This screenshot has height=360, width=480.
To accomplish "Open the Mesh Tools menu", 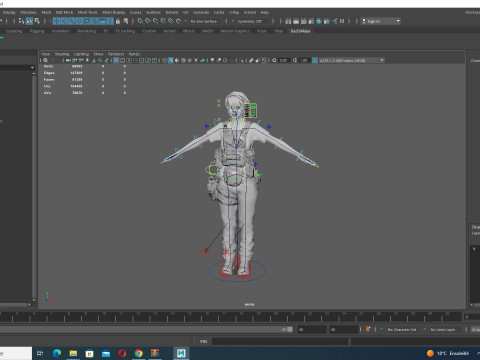I will [x=87, y=12].
